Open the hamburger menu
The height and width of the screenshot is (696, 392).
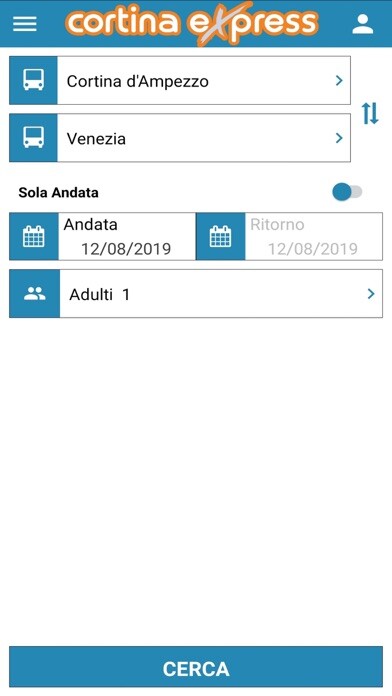tap(24, 24)
